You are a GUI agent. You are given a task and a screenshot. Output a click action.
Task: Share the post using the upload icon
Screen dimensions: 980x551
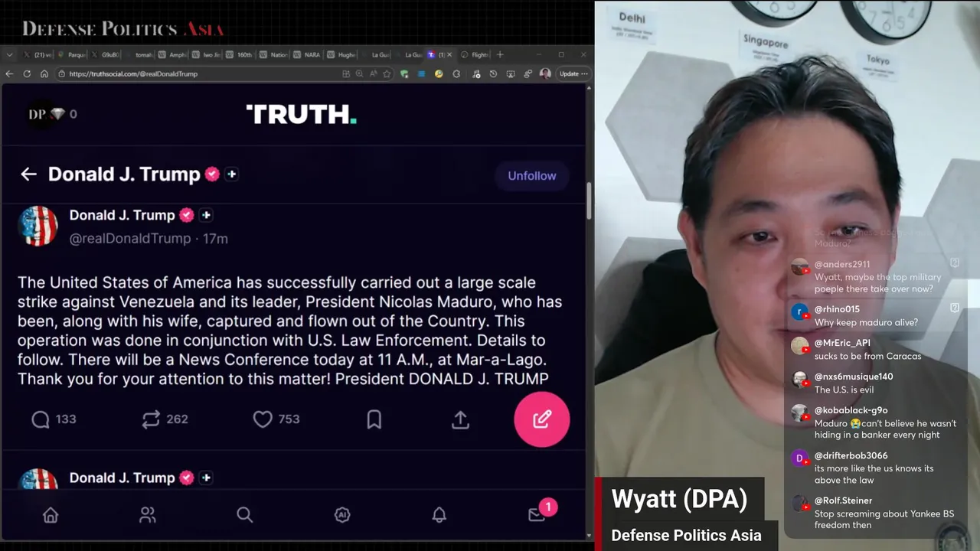(x=460, y=419)
